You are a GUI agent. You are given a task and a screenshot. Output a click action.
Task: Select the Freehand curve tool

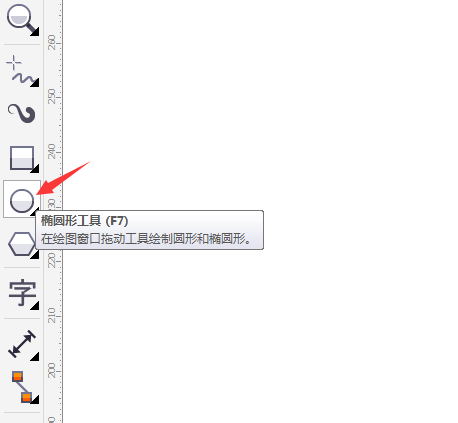click(22, 71)
